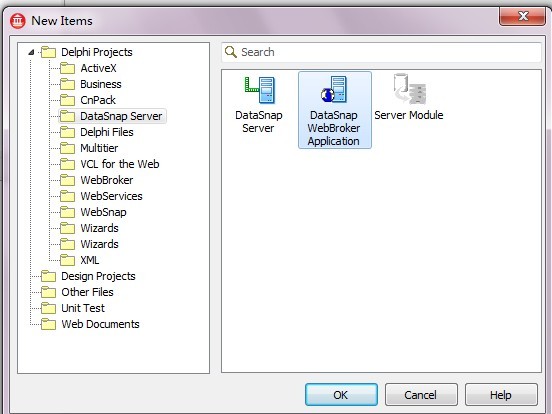Viewport: 552px width, 414px height.
Task: Click the XML folder icon
Action: pos(67,260)
